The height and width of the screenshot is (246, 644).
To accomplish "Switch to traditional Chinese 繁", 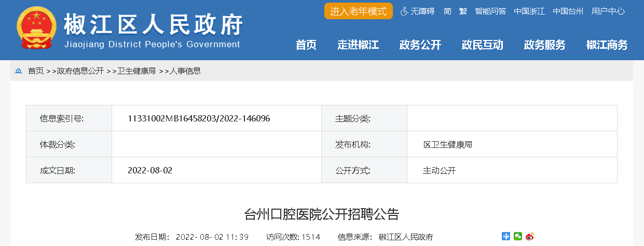I will (463, 11).
